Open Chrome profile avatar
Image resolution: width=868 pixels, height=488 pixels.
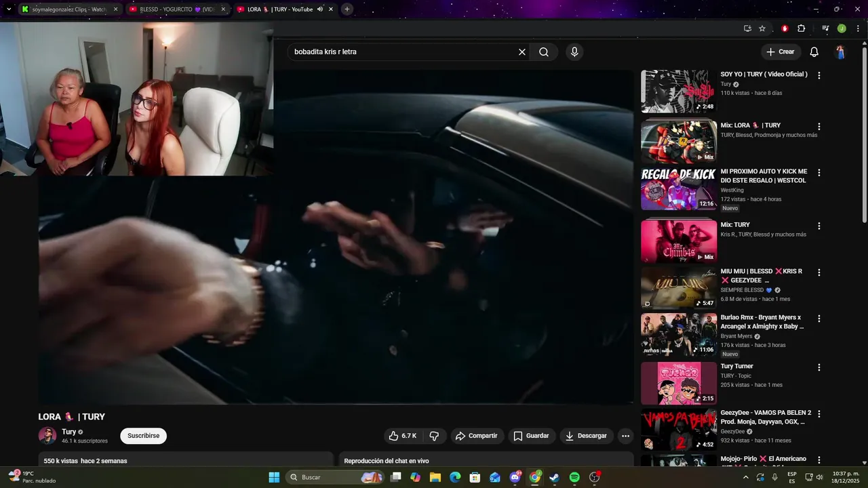pos(842,28)
